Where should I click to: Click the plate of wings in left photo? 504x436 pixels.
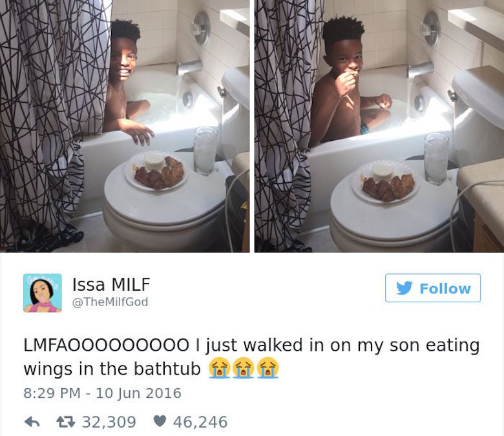click(158, 172)
